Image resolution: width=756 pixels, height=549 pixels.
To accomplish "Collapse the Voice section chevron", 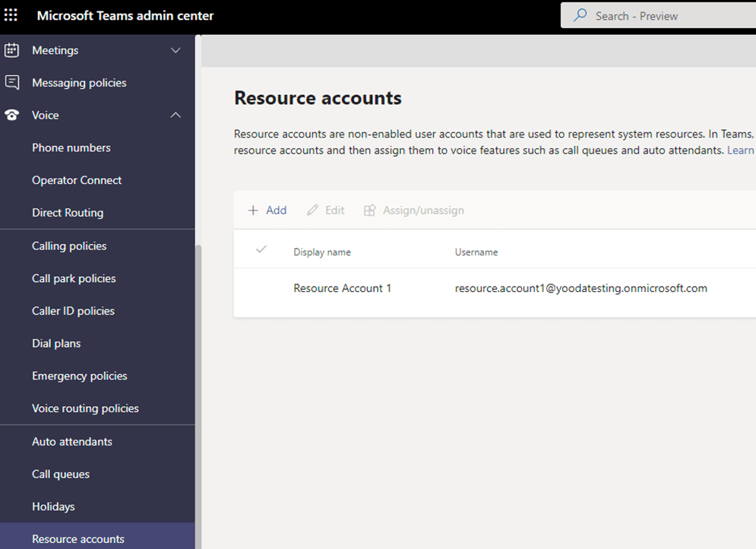I will [176, 115].
